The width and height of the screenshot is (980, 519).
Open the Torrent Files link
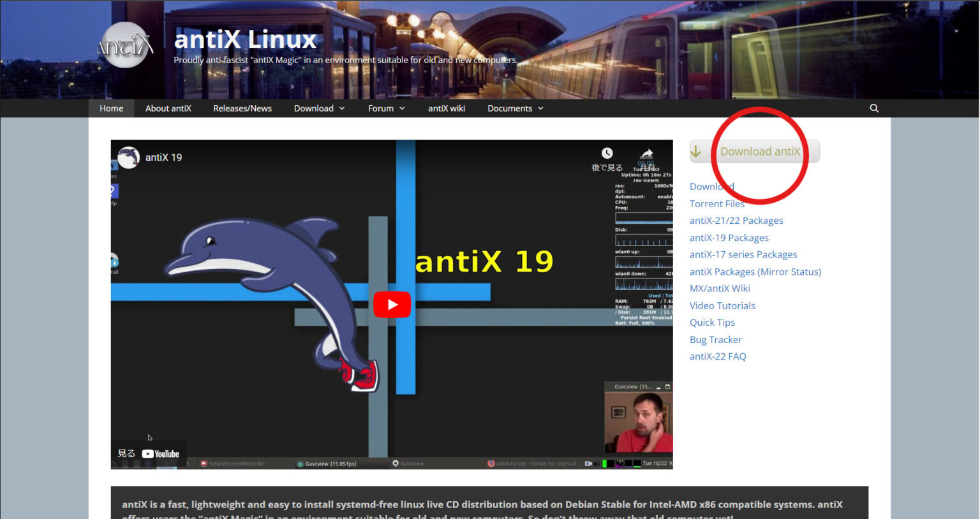coord(716,203)
